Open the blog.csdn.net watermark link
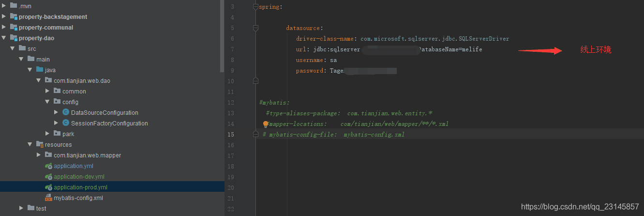644x216 pixels. [x=580, y=207]
